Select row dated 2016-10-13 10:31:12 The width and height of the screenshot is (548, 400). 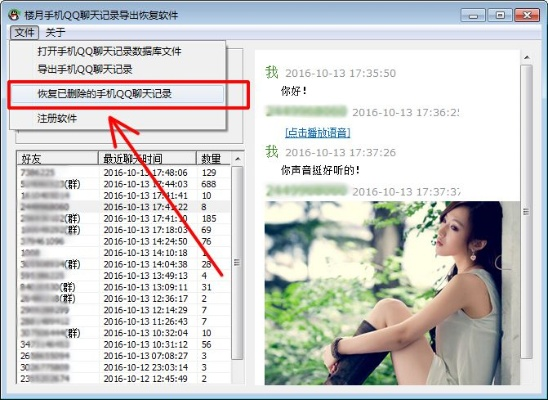124,344
